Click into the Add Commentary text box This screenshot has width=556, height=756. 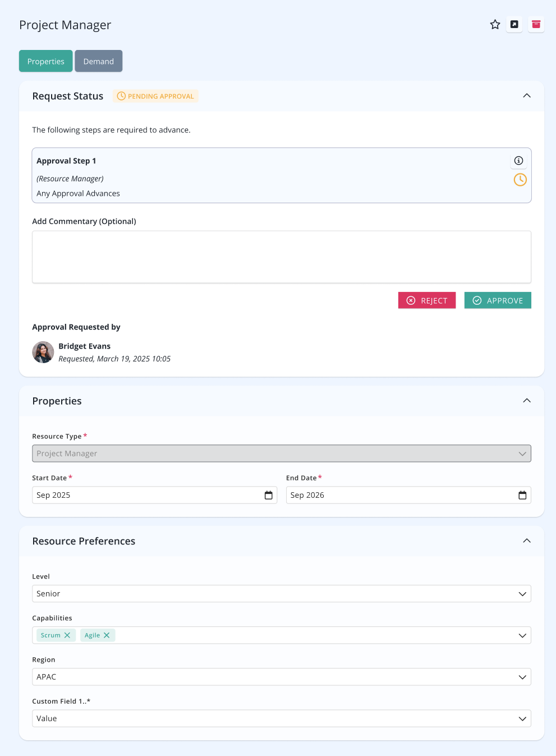click(282, 257)
